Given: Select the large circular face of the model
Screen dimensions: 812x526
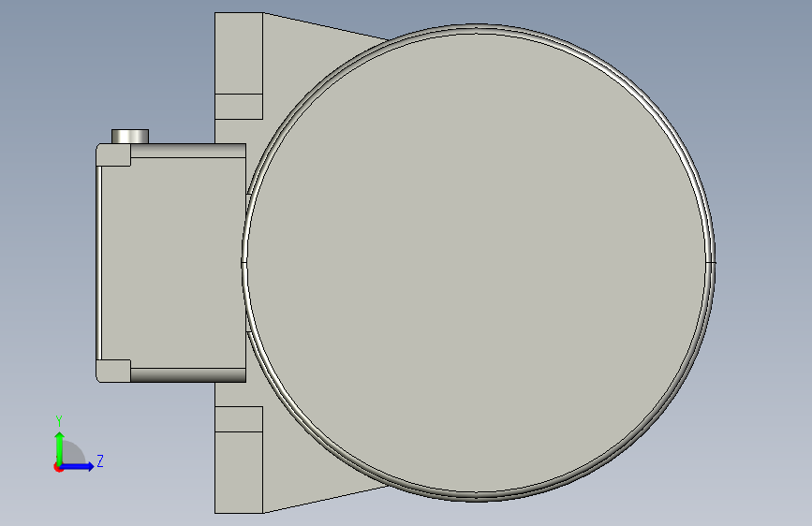Looking at the screenshot, I should [x=478, y=262].
